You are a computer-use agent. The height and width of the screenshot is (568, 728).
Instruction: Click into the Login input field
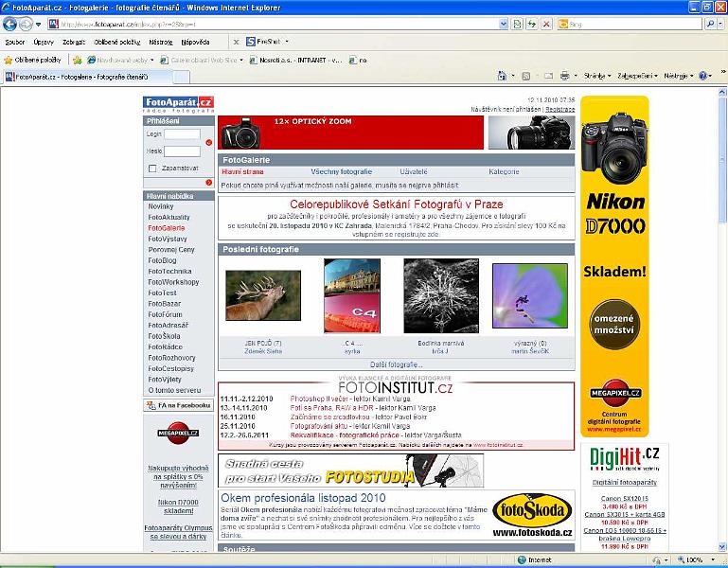click(182, 134)
